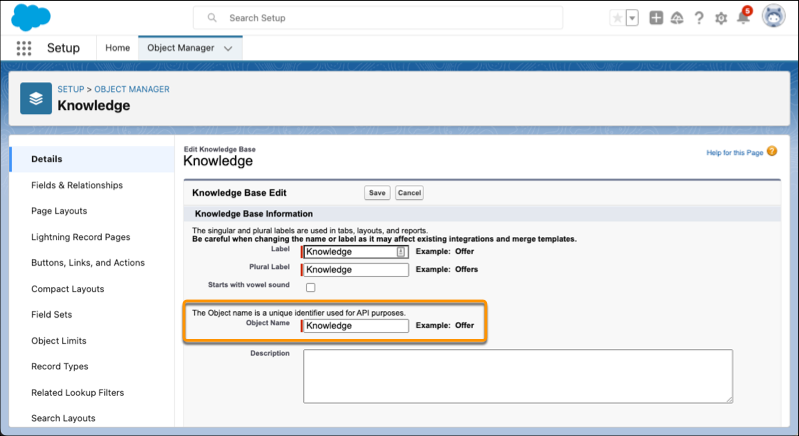Open the user profile avatar
The image size is (799, 436).
pyautogui.click(x=773, y=17)
